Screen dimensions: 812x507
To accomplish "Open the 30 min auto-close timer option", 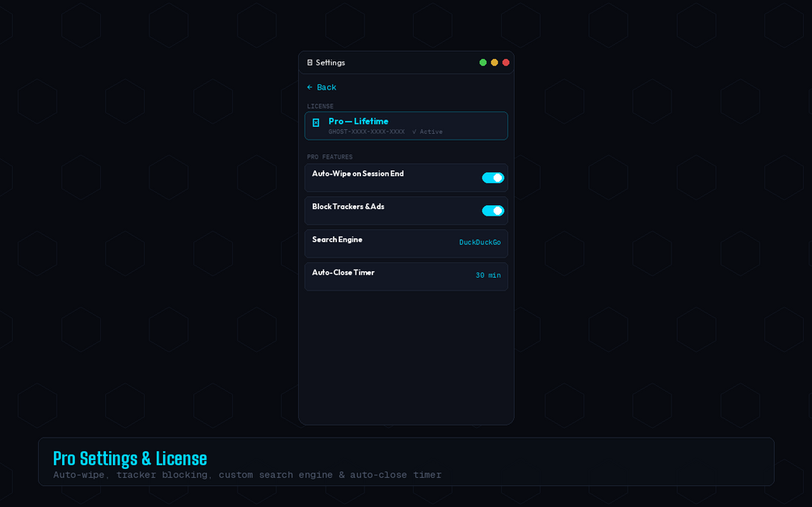I will [488, 275].
